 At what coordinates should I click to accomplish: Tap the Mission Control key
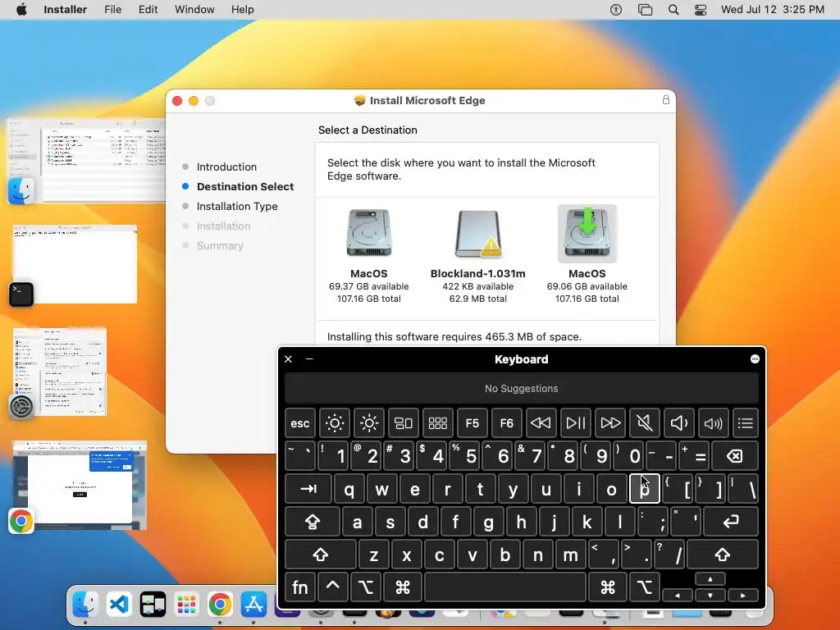pos(404,423)
